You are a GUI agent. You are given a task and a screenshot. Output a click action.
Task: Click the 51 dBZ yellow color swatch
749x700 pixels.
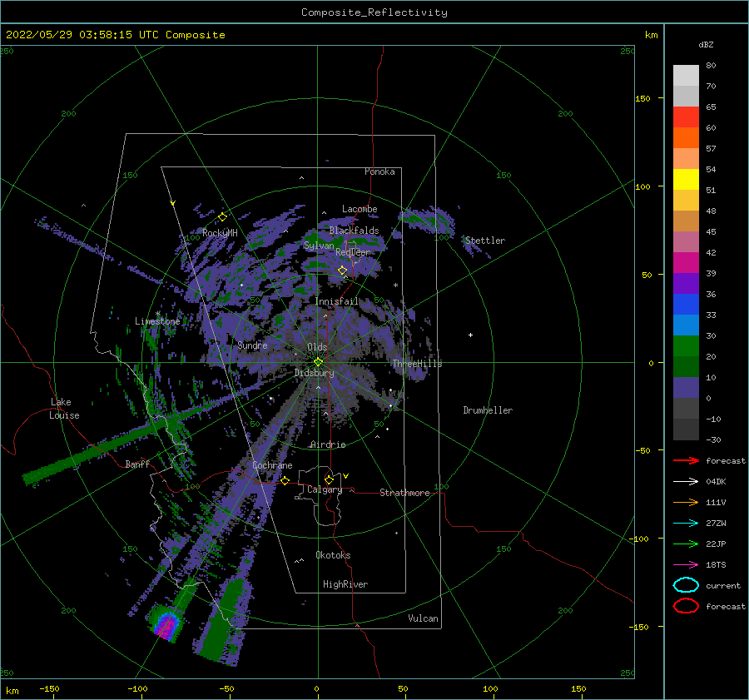(686, 180)
